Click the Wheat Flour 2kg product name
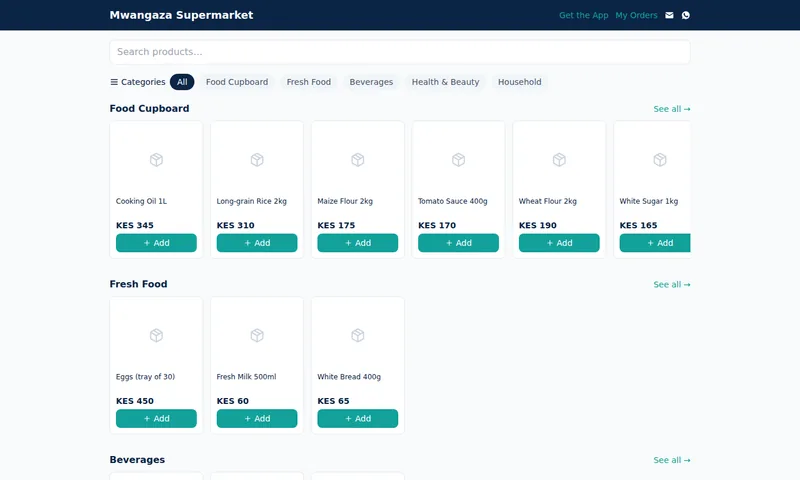 (547, 201)
